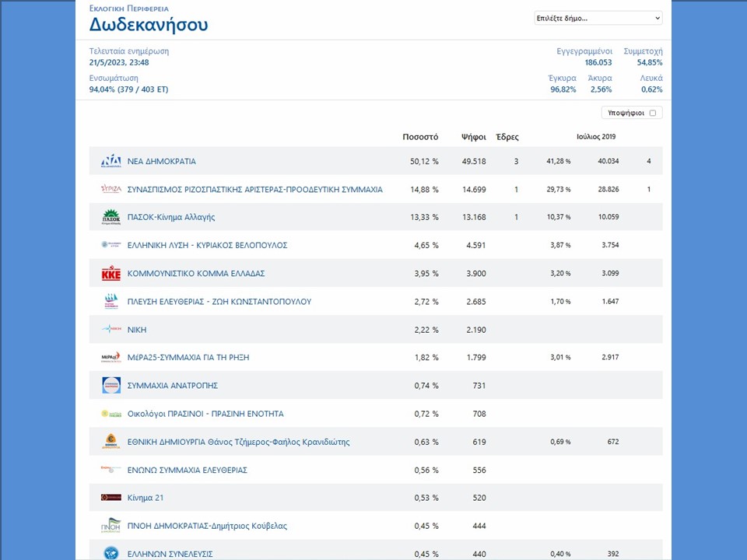
Task: Click the Πλεύση Ελευθερίας sailboat logo
Action: pyautogui.click(x=111, y=302)
